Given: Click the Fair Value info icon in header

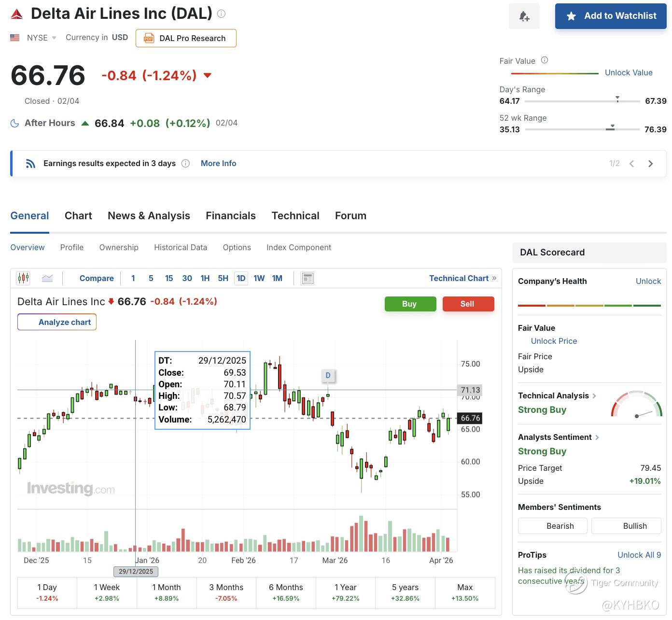Looking at the screenshot, I should (x=545, y=60).
